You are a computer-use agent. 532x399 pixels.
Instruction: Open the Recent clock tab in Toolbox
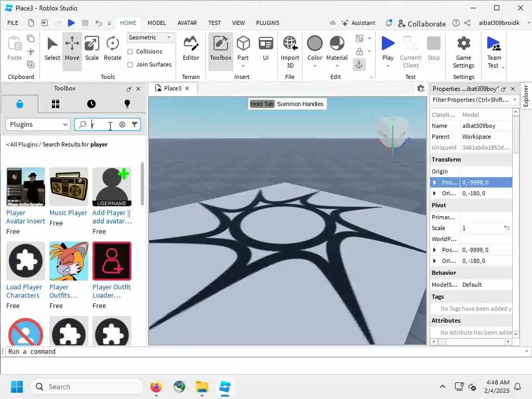[91, 104]
